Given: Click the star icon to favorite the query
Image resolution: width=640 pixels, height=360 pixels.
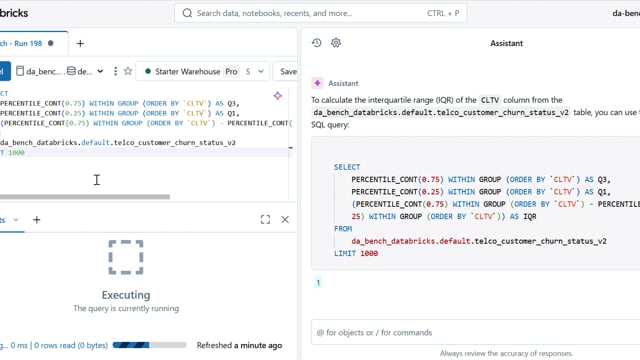Looking at the screenshot, I should (128, 71).
